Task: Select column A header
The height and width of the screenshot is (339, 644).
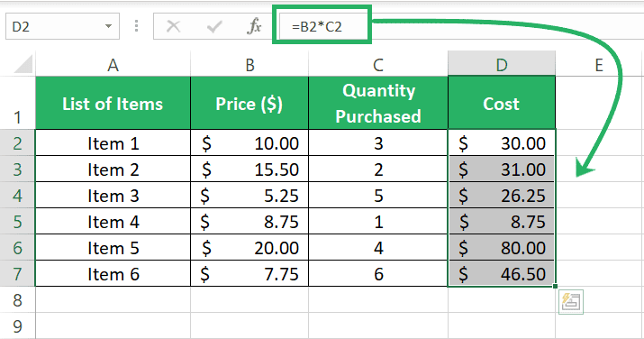Action: click(x=113, y=65)
